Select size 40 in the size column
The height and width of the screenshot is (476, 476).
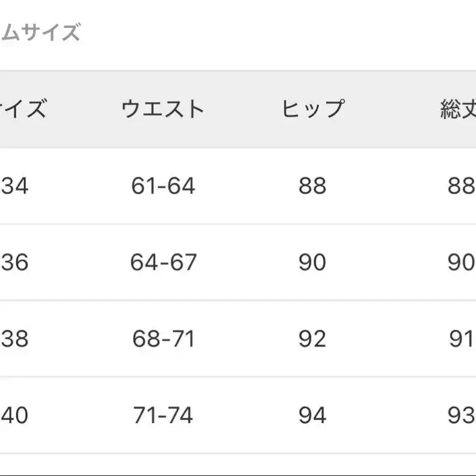(14, 415)
